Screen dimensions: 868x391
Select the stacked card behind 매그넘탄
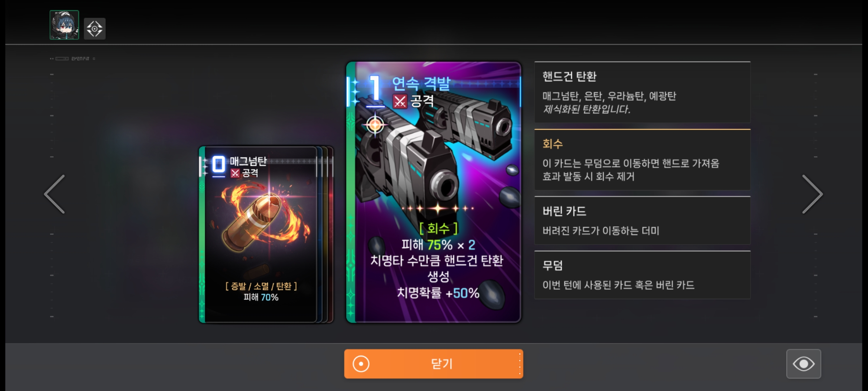coord(325,235)
